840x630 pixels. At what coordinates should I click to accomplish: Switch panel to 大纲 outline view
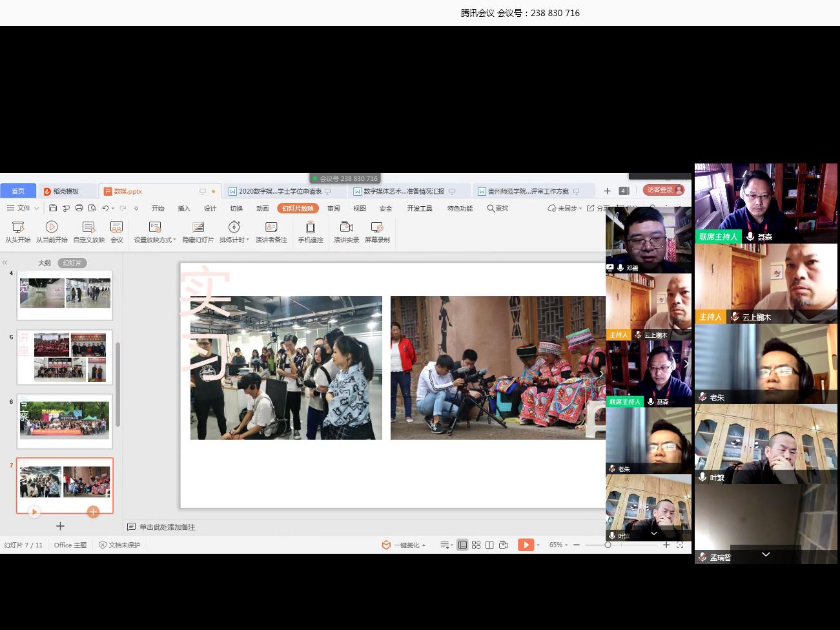pos(44,263)
